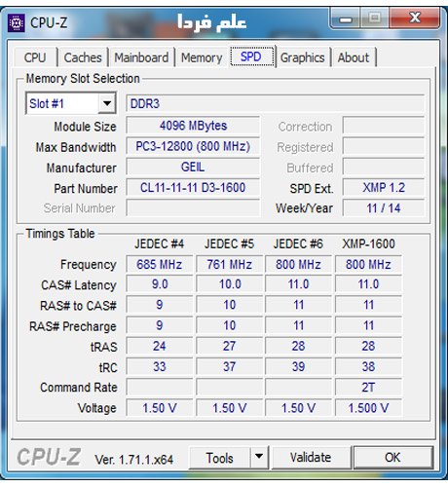This screenshot has width=448, height=487.
Task: Open the Graphics tab
Action: tap(303, 57)
